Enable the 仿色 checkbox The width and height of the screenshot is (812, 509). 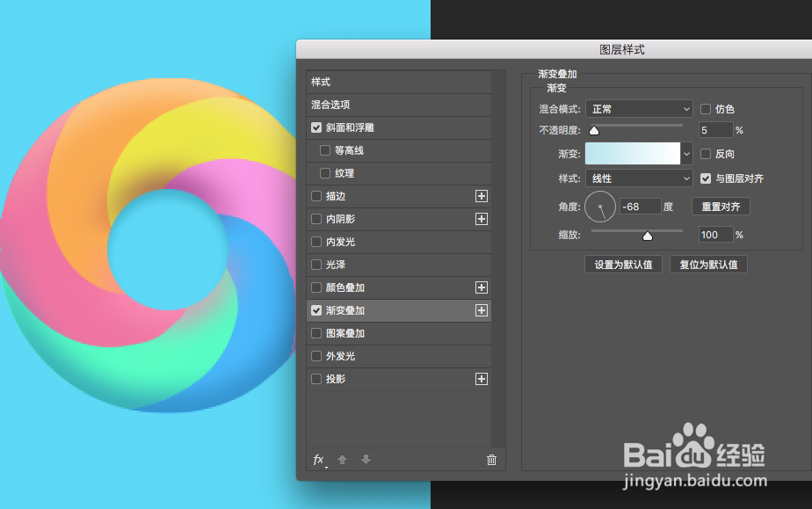(704, 108)
